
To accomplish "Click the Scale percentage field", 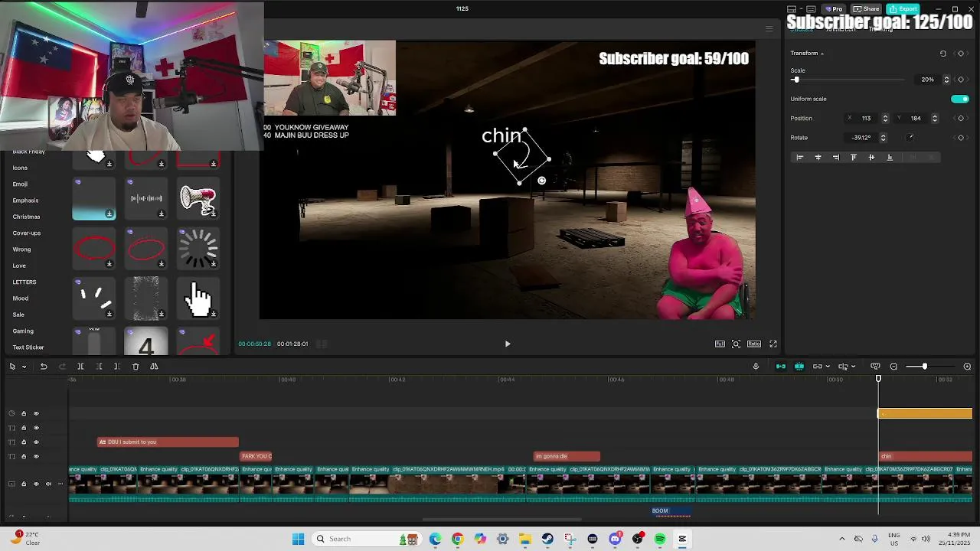I will pyautogui.click(x=928, y=80).
